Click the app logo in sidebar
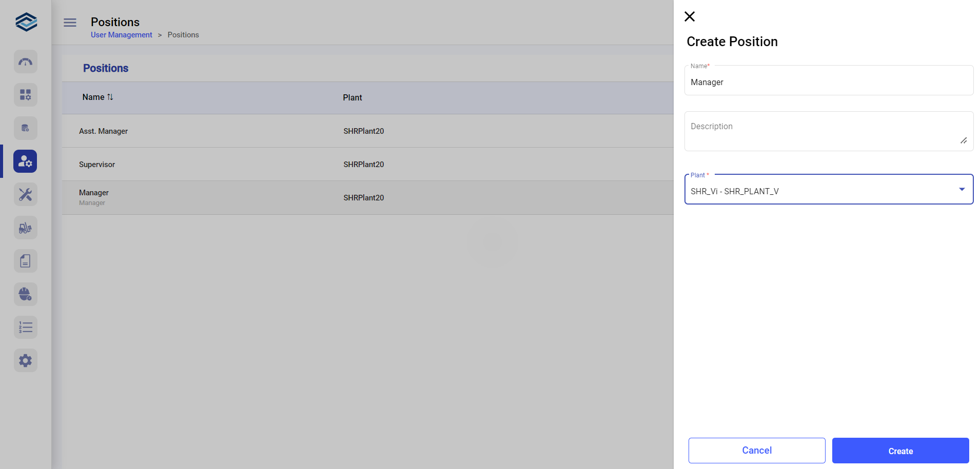 [x=26, y=22]
